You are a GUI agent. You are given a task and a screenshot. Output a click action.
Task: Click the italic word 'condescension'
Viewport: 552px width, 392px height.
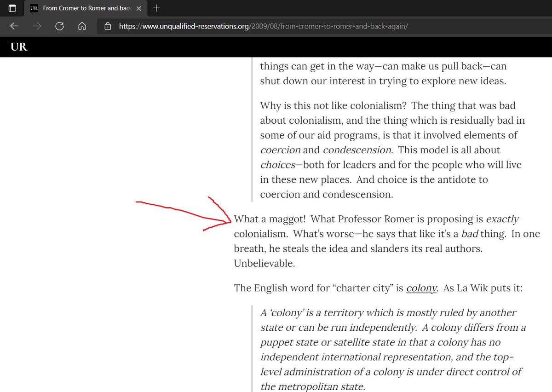point(357,150)
